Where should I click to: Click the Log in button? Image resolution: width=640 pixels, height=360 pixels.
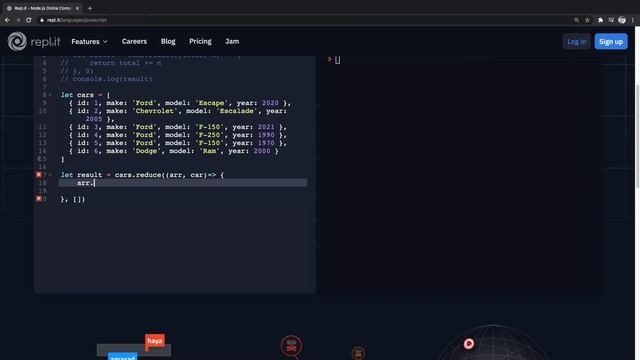point(576,42)
